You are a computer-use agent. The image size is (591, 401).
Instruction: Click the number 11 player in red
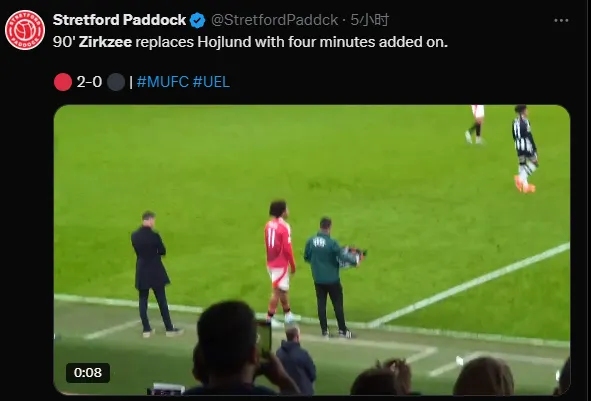pyautogui.click(x=280, y=262)
